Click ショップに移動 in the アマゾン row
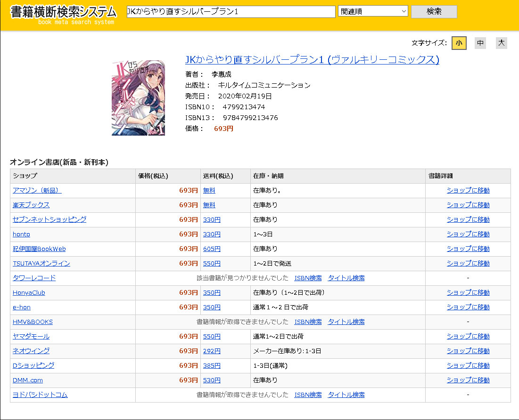The image size is (519, 420). pyautogui.click(x=468, y=191)
